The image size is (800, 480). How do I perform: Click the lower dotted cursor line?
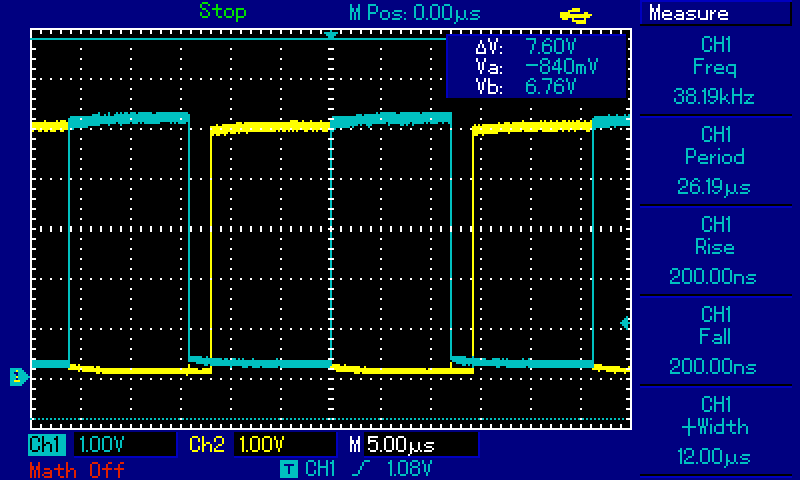click(331, 419)
